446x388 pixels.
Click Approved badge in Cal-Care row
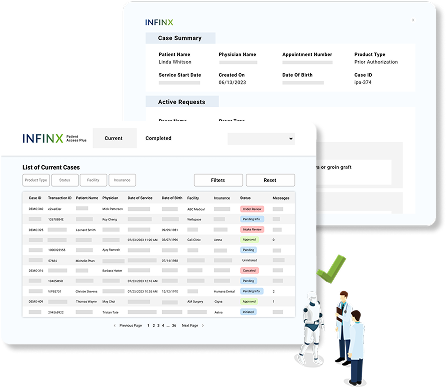point(249,240)
